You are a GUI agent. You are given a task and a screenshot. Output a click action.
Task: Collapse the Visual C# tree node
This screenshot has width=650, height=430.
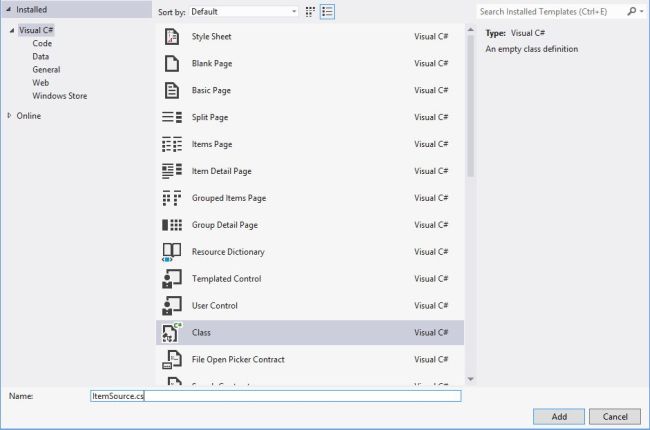(x=12, y=30)
